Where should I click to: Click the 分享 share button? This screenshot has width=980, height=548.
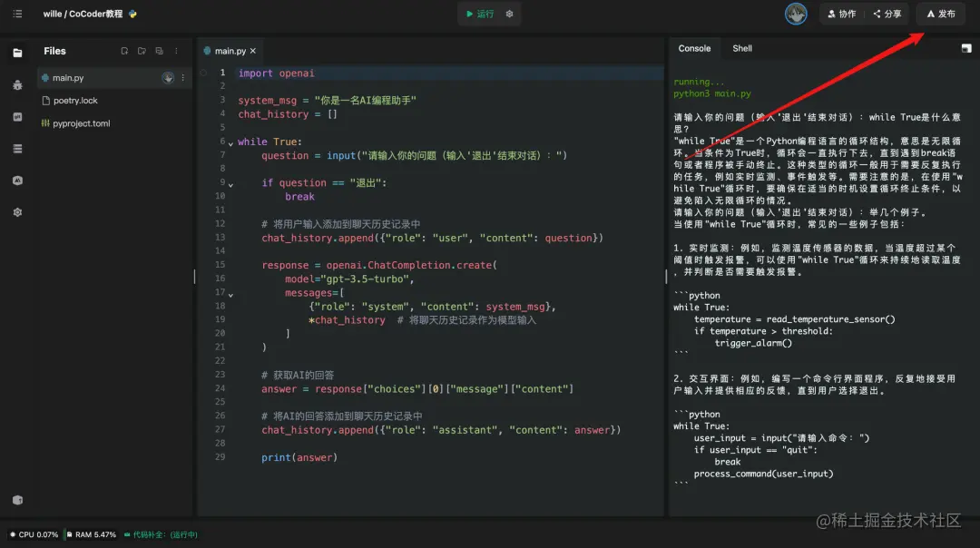887,14
